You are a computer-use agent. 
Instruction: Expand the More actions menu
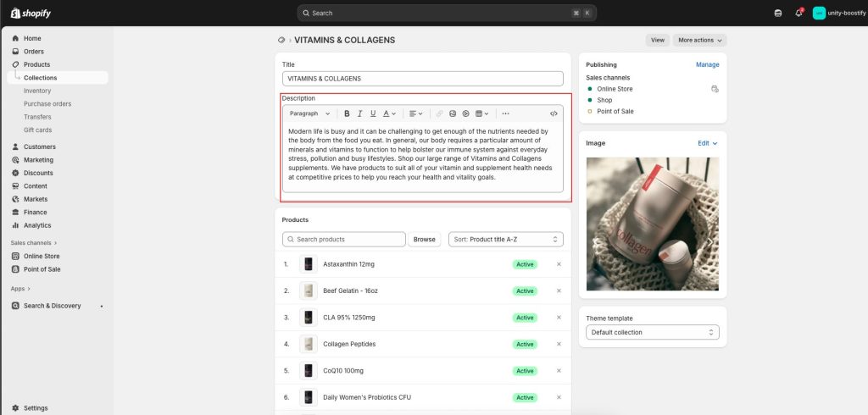(x=699, y=40)
